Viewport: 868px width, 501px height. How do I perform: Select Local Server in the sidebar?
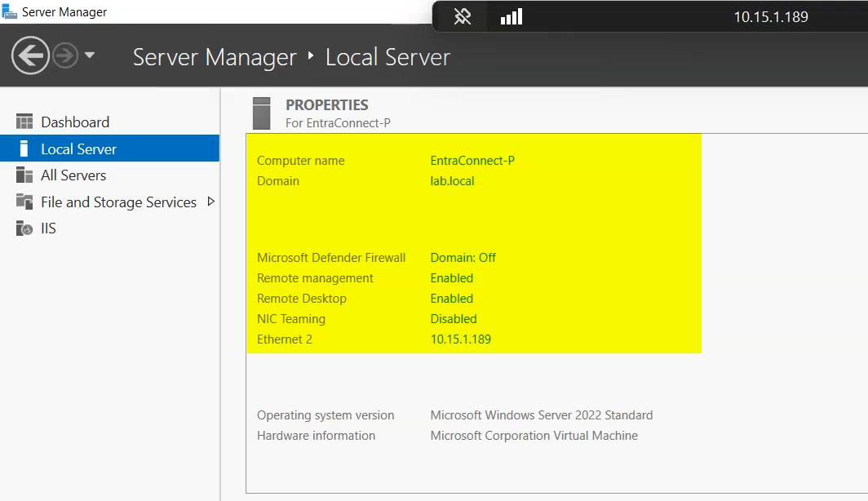[109, 149]
